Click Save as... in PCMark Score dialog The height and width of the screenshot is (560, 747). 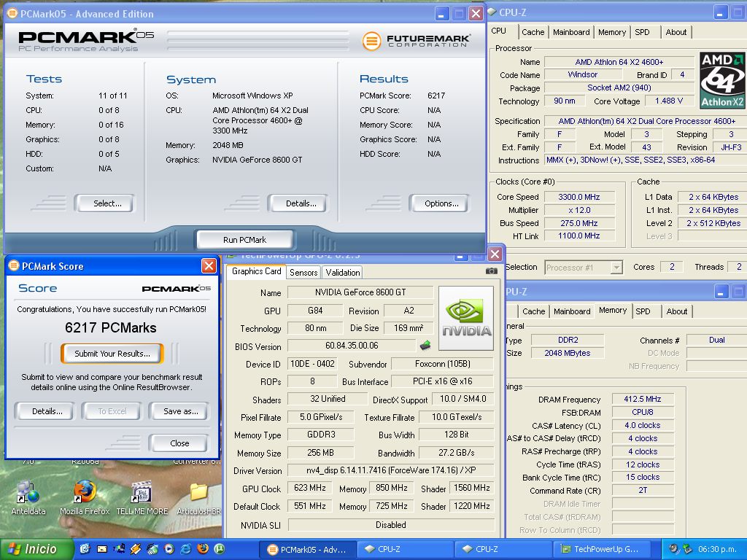[179, 411]
